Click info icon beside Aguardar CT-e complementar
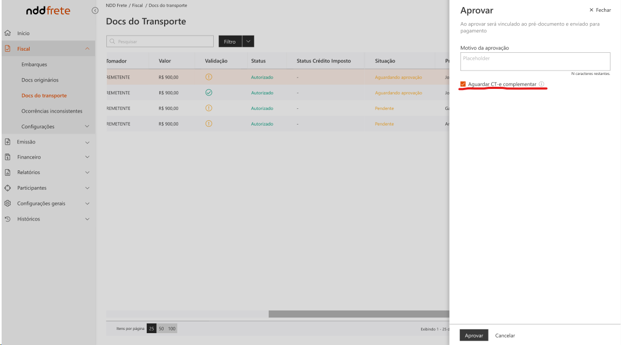 pos(541,84)
